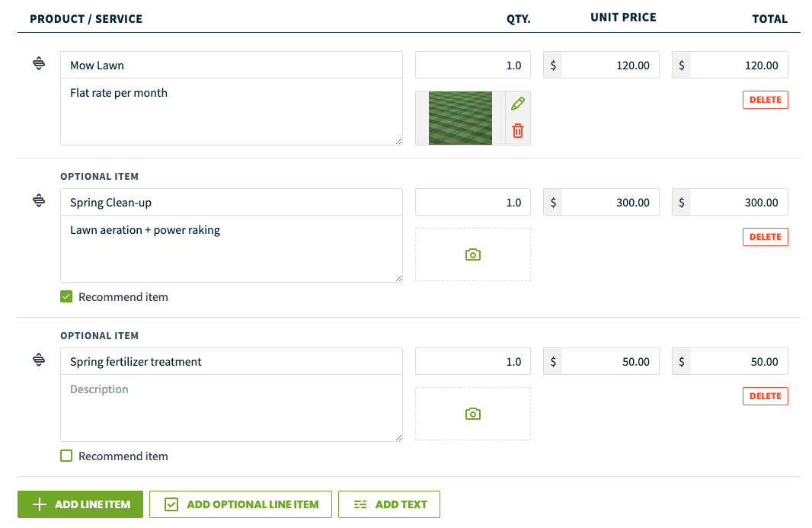Edit the Mow Lawn image with pencil icon
This screenshot has height=528, width=812.
tap(518, 104)
